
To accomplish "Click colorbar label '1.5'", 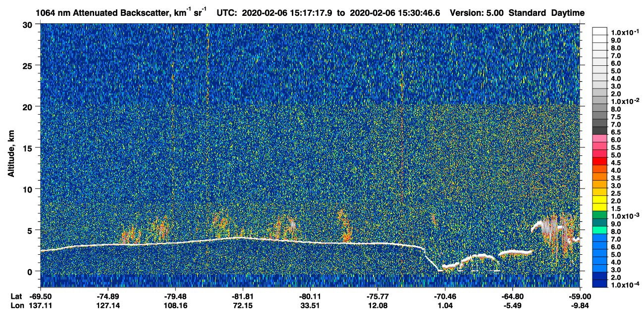I will click(615, 210).
